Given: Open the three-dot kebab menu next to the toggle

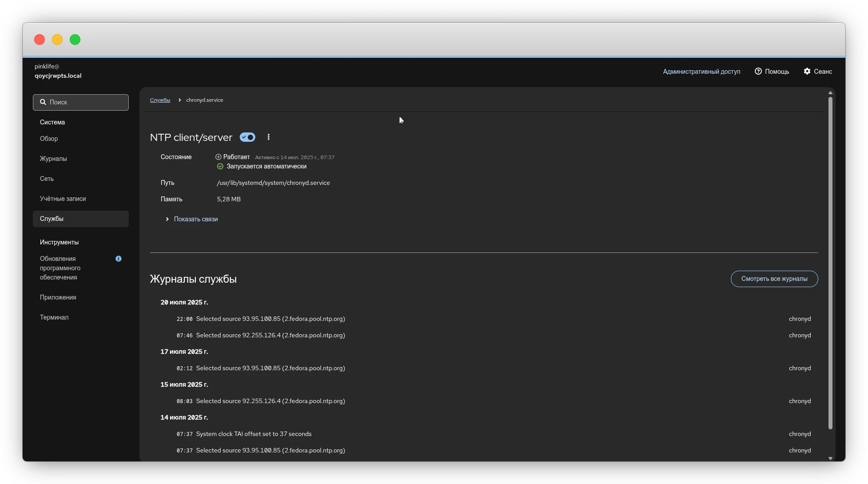Looking at the screenshot, I should [x=269, y=137].
